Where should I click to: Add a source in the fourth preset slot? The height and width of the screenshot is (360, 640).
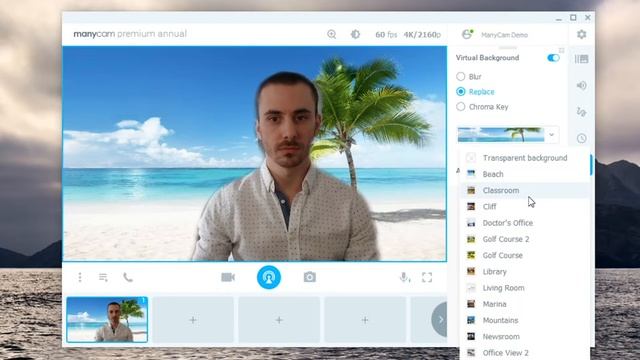(365, 320)
